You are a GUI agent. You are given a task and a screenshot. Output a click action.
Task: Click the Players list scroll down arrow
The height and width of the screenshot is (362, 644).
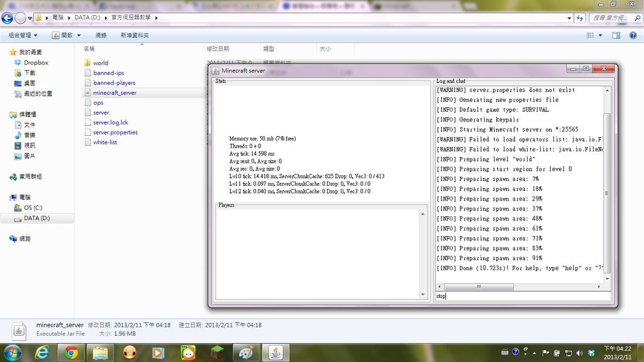coord(423,294)
